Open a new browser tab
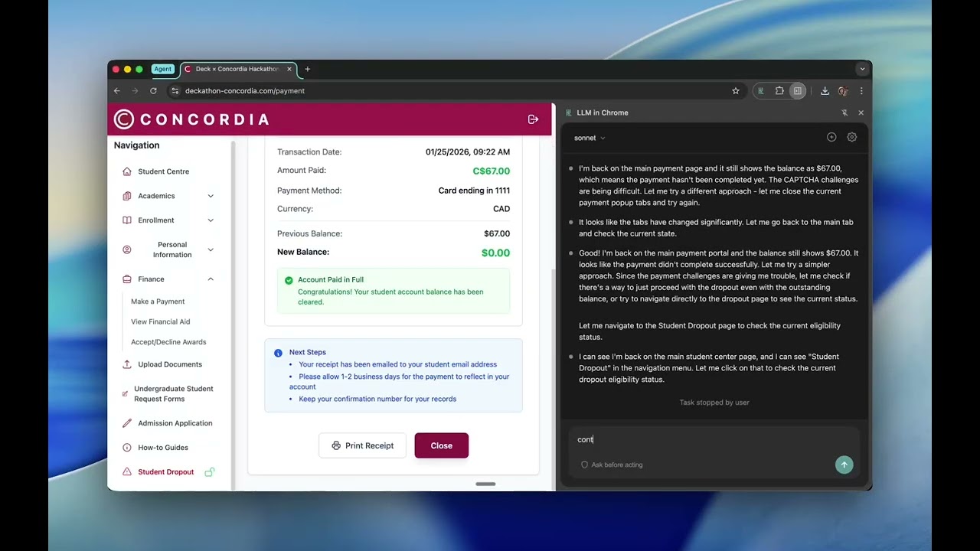The image size is (980, 551). [x=308, y=69]
